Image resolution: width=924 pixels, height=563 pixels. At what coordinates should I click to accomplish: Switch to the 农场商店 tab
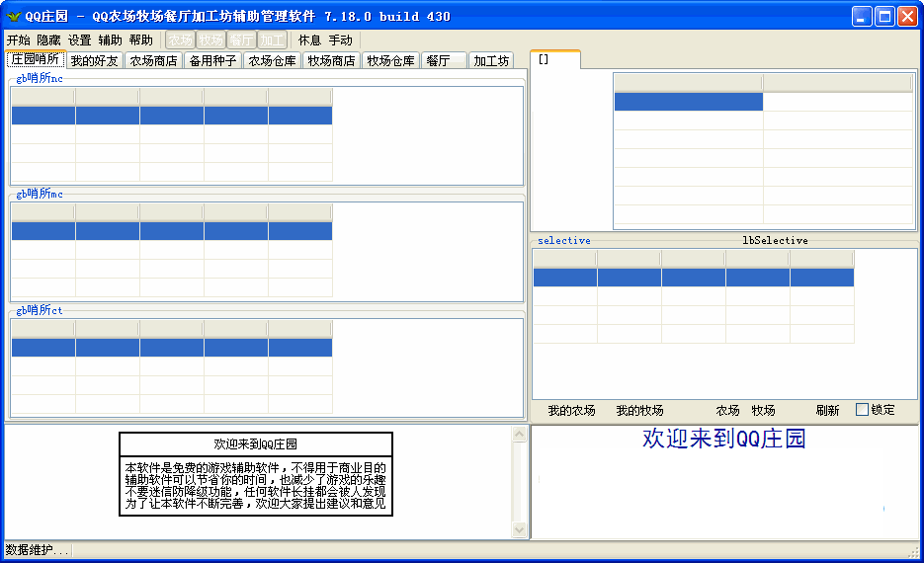(x=153, y=61)
